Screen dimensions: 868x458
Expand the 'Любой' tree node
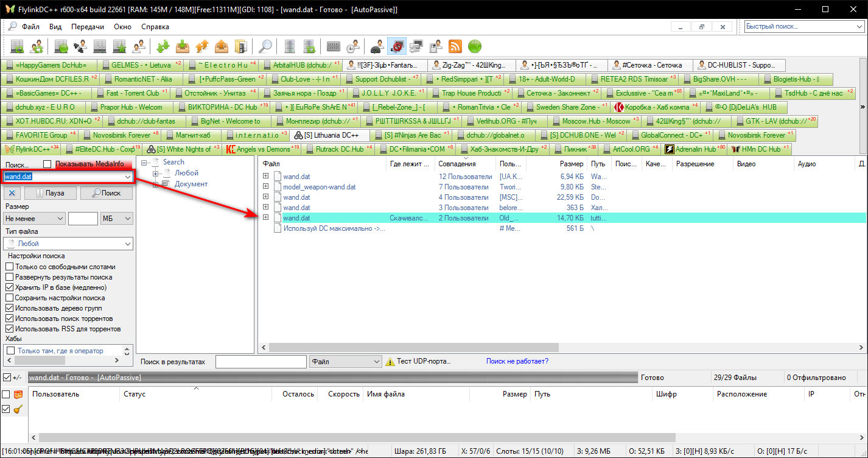coord(156,173)
